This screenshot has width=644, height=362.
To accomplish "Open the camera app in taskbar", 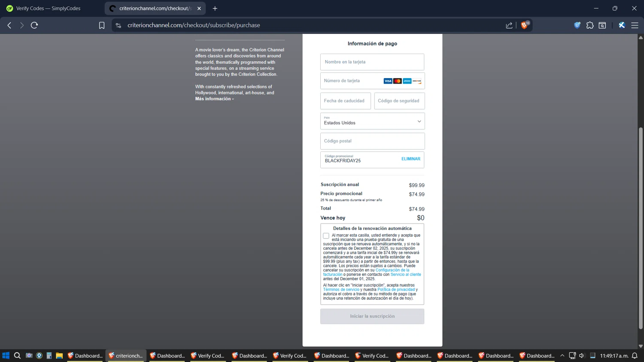I will tap(29, 356).
